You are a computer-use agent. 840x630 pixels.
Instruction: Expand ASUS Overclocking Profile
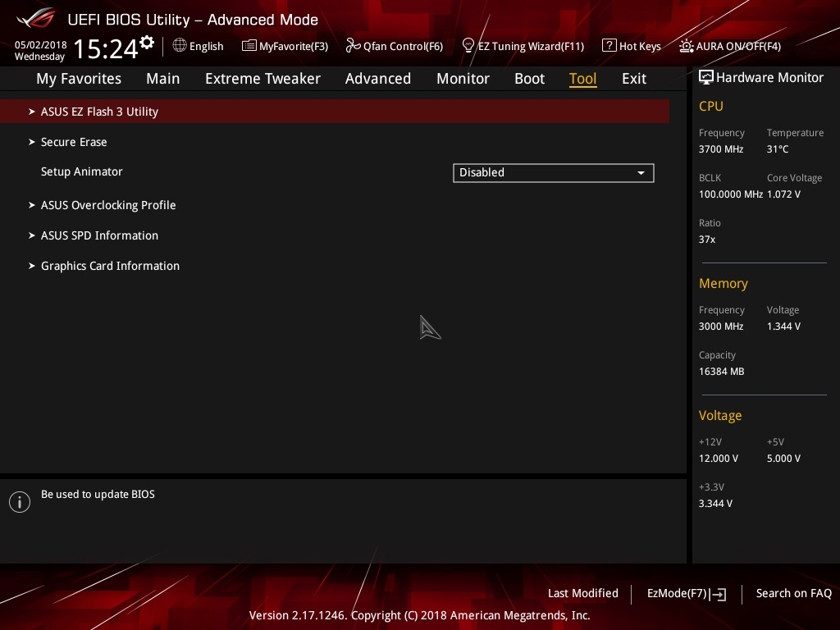[x=108, y=205]
